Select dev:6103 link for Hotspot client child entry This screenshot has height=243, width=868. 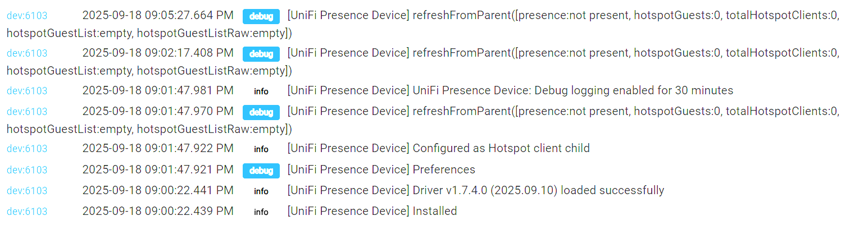tap(27, 149)
